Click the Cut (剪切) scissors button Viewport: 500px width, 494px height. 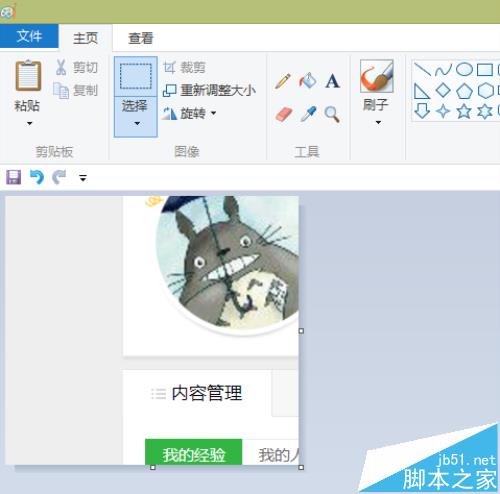tap(76, 67)
